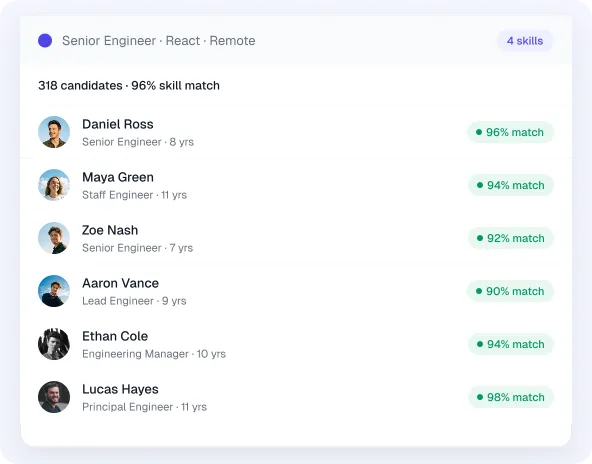Click Aaron Vance's profile avatar
This screenshot has height=464, width=592.
tap(54, 291)
